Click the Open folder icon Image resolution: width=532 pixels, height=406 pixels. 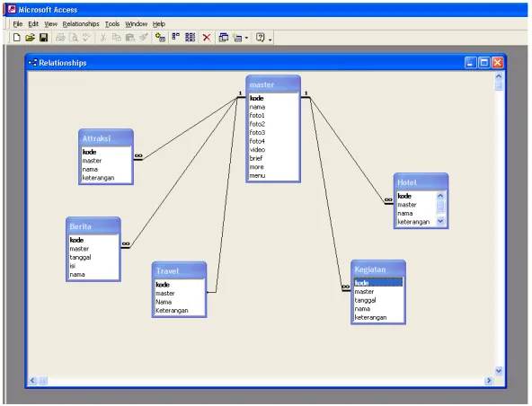point(30,38)
